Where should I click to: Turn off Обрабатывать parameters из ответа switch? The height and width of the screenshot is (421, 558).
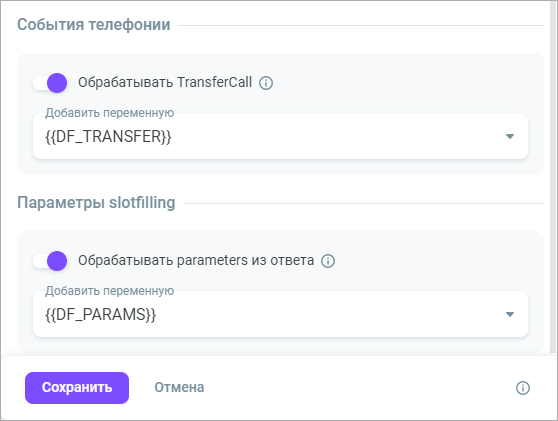pos(50,261)
